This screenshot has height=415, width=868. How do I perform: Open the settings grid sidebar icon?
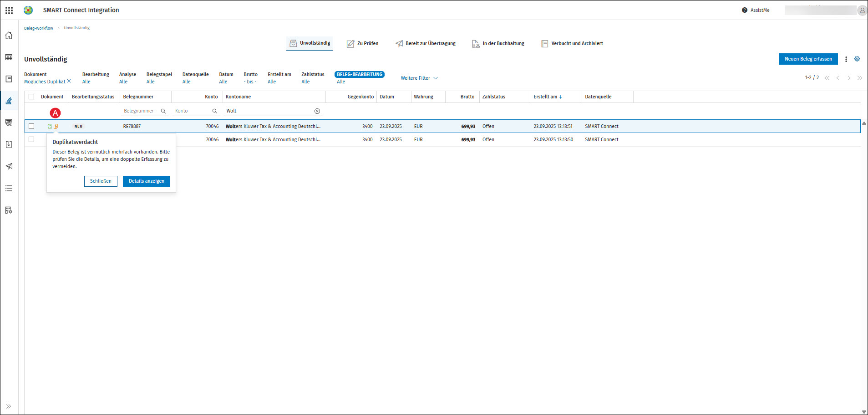click(9, 210)
